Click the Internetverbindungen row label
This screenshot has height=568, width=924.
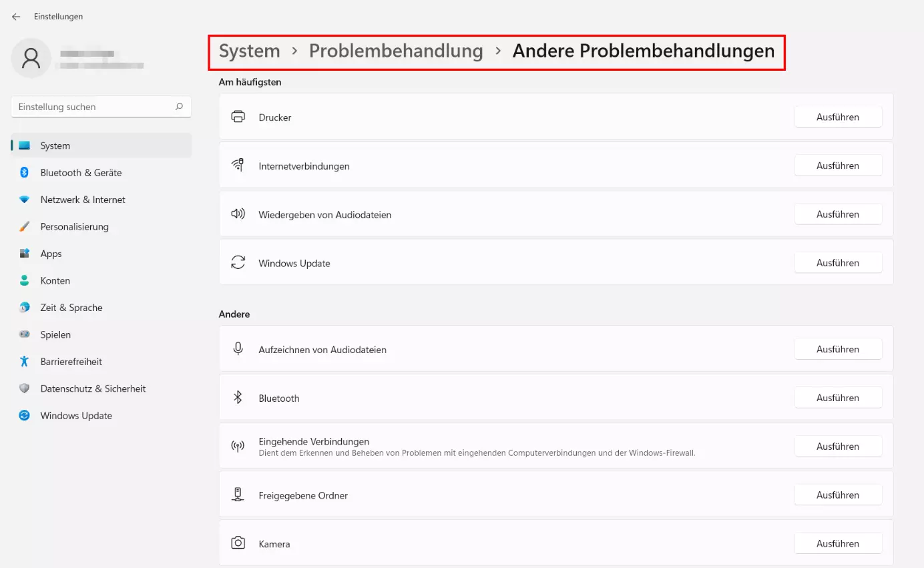click(304, 166)
